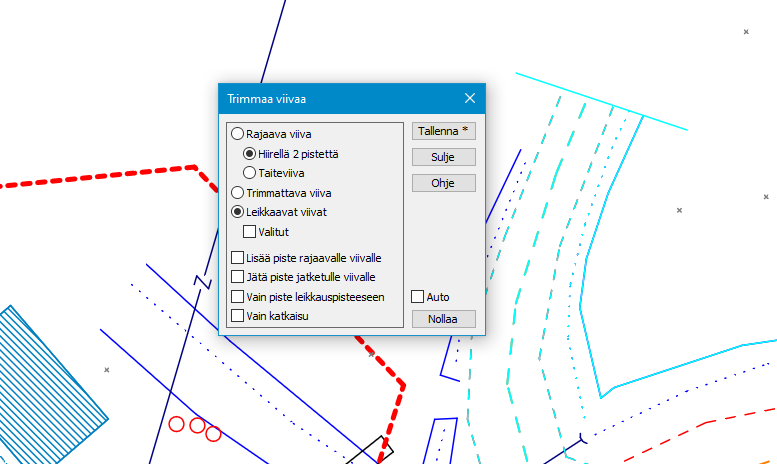The width and height of the screenshot is (777, 464).
Task: Pick the Trimmattava viiva radio option
Action: coord(237,192)
